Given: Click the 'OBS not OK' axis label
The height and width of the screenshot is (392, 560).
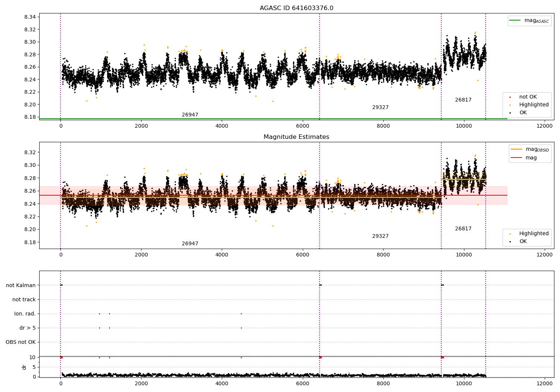Looking at the screenshot, I should coord(21,342).
